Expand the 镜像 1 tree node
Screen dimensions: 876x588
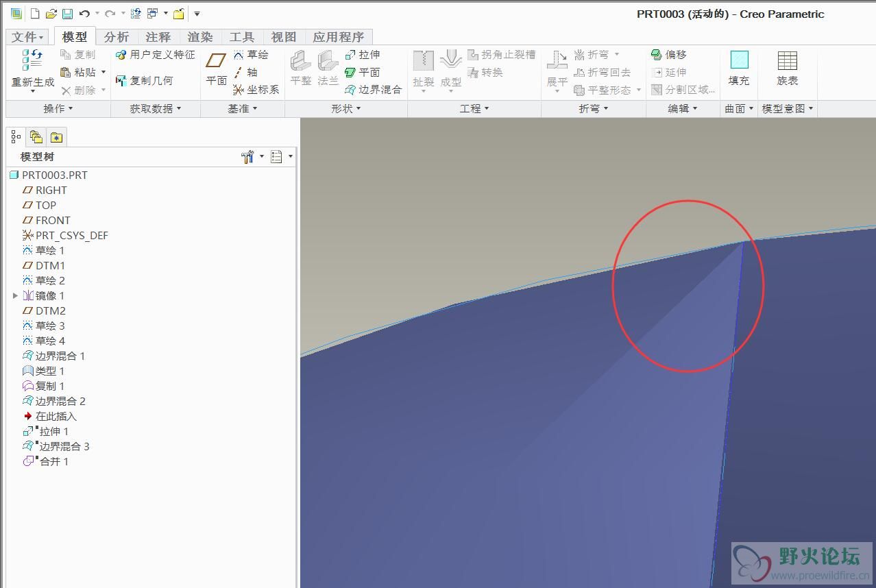click(x=15, y=296)
